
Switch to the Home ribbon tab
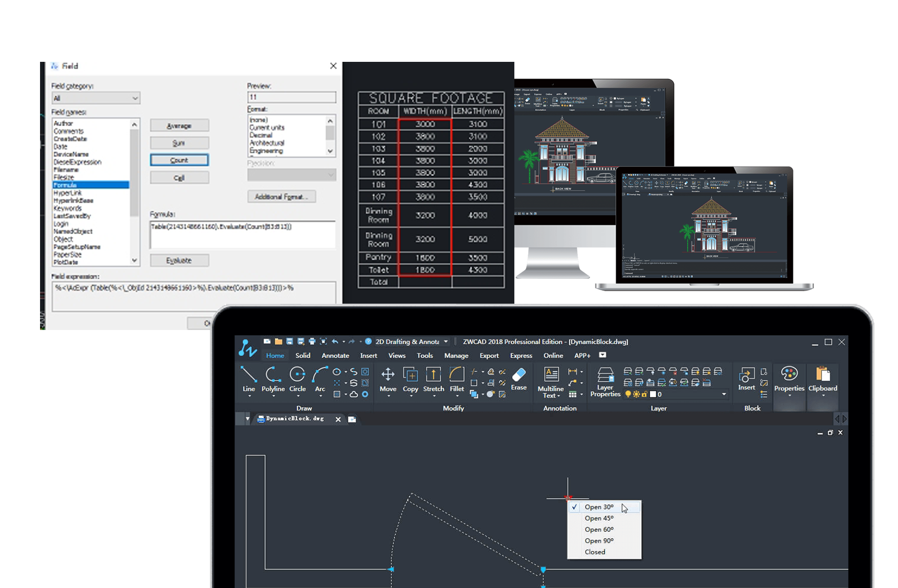pos(275,355)
